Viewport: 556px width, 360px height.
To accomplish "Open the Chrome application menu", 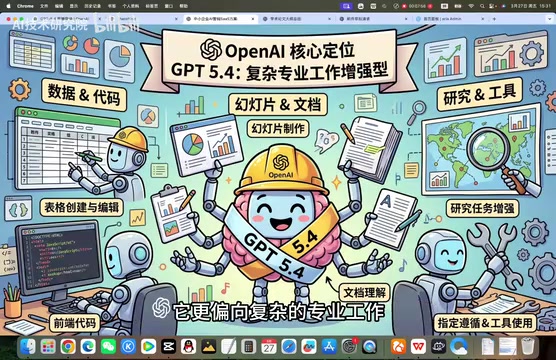I will point(25,6).
